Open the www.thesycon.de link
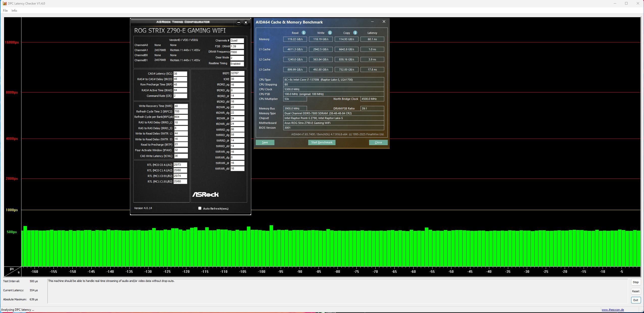Image resolution: width=644 pixels, height=313 pixels. (612, 310)
